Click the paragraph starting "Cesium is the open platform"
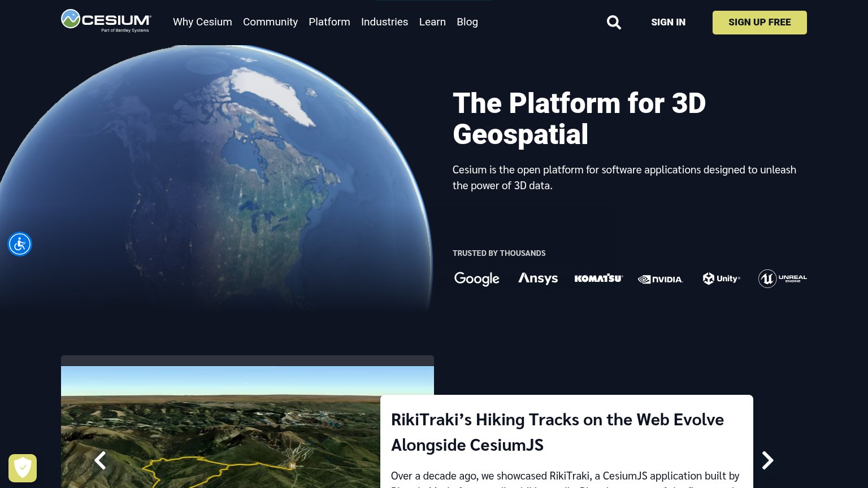This screenshot has height=488, width=868. (x=624, y=177)
